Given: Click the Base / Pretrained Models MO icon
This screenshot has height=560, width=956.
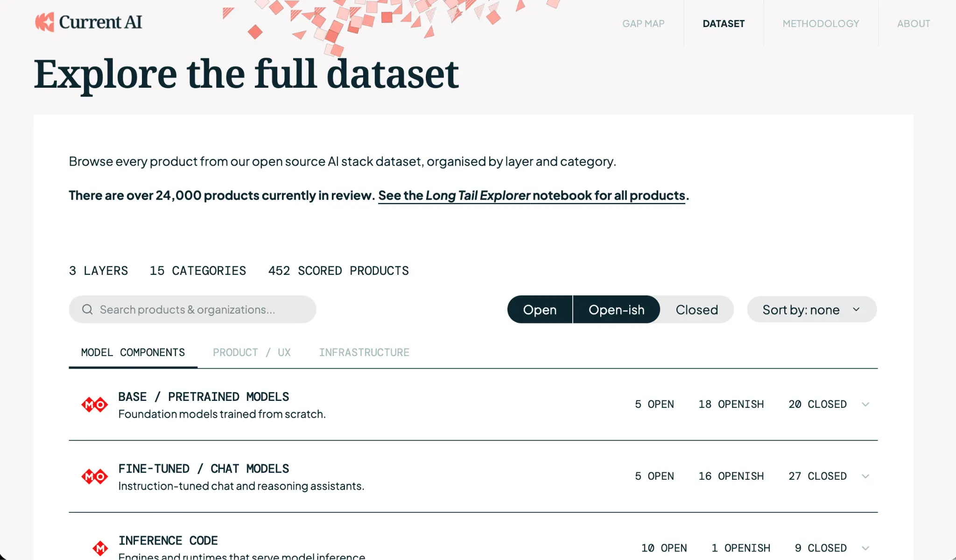Looking at the screenshot, I should click(95, 405).
